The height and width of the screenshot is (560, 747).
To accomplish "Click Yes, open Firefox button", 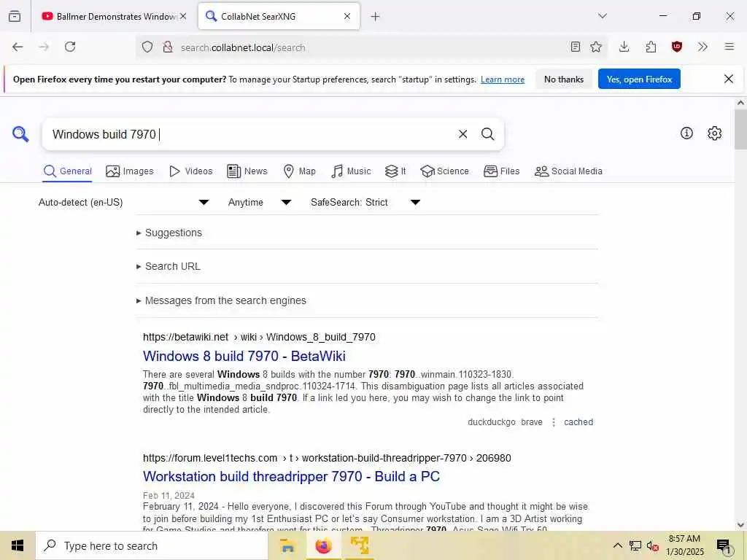I will point(639,79).
